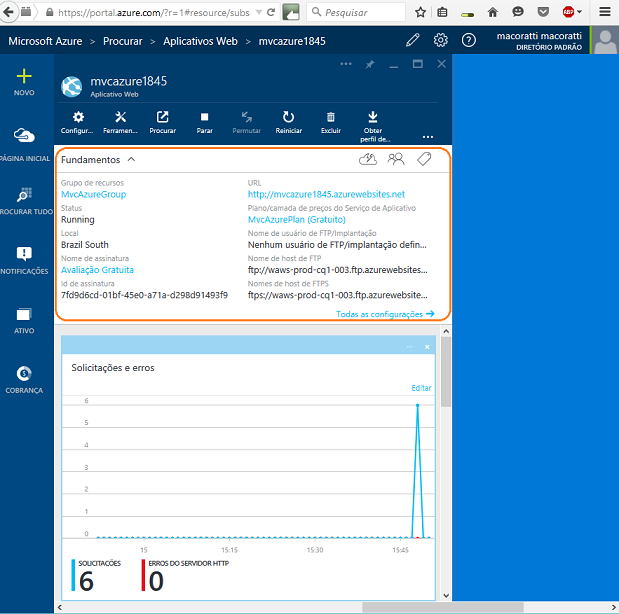The height and width of the screenshot is (614, 619).
Task: Click the Parar stop button
Action: point(204,117)
